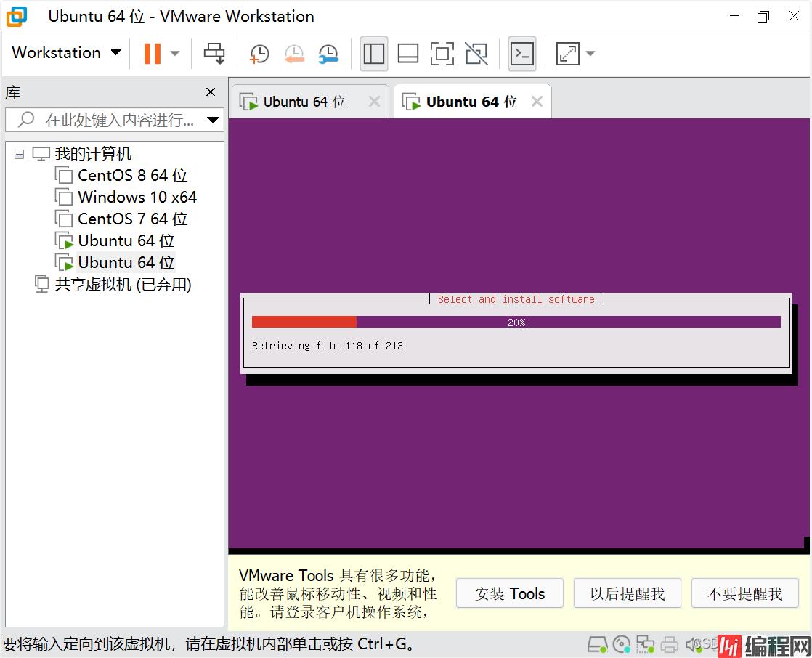Open the snapshot manager
This screenshot has height=658, width=812.
click(x=328, y=53)
